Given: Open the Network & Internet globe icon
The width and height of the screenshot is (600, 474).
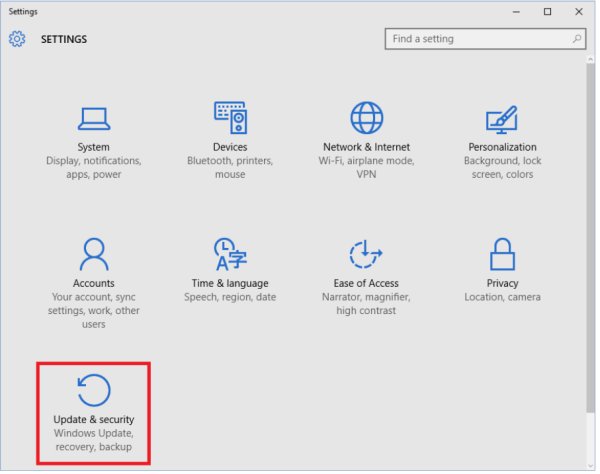Looking at the screenshot, I should (366, 118).
